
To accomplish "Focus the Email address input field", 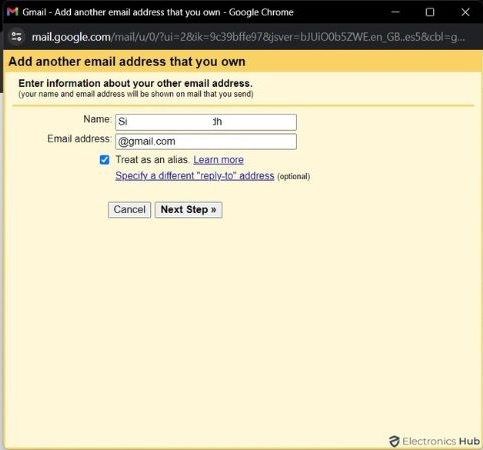I will point(206,141).
